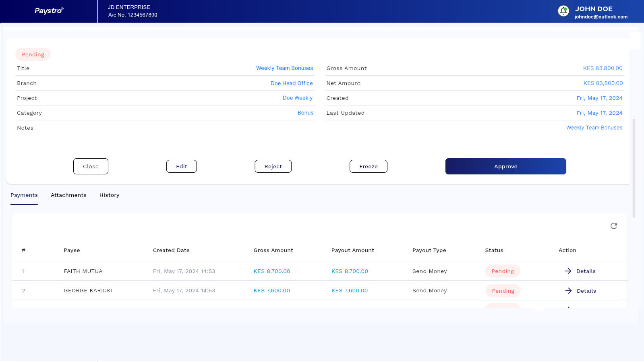The width and height of the screenshot is (644, 362).
Task: Open the Doe Head Office branch link
Action: point(292,83)
